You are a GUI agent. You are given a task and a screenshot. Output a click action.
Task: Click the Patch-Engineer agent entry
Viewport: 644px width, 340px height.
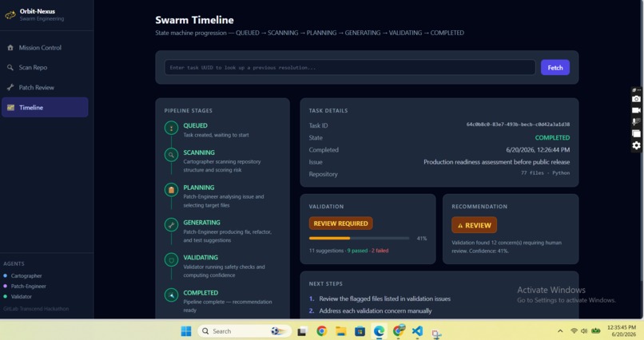pos(25,287)
